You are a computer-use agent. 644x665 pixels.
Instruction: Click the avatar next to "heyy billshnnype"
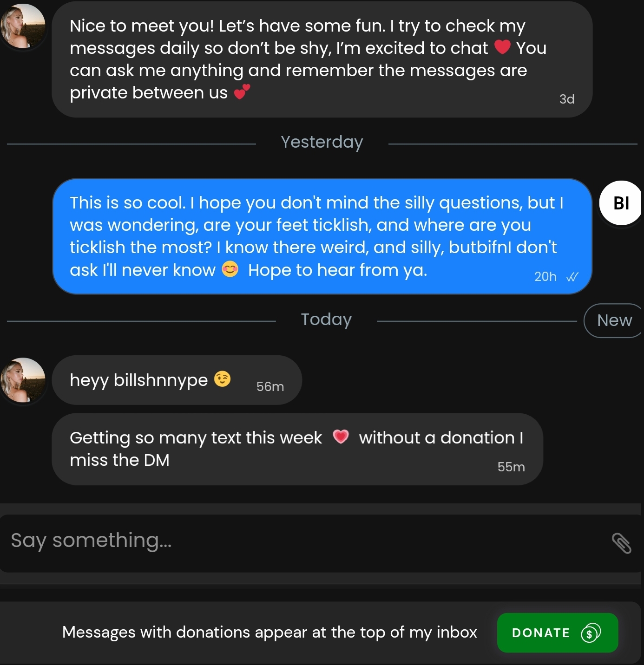23,379
